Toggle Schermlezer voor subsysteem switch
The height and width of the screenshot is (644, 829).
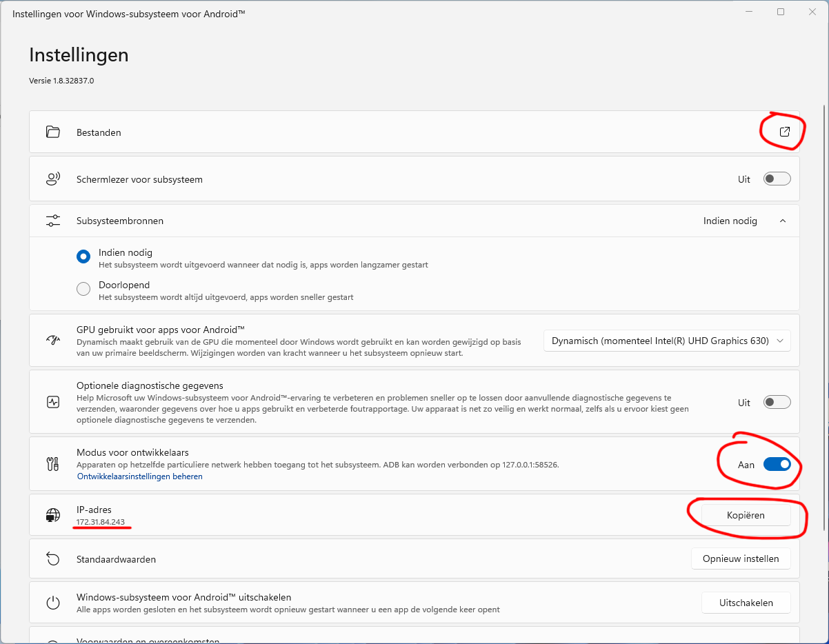(777, 179)
